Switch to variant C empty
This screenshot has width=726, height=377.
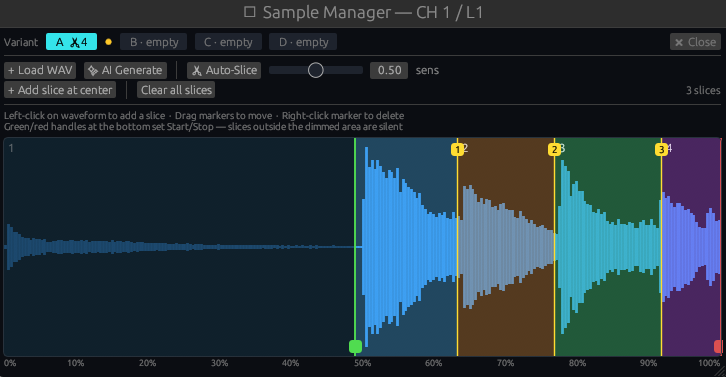[228, 42]
